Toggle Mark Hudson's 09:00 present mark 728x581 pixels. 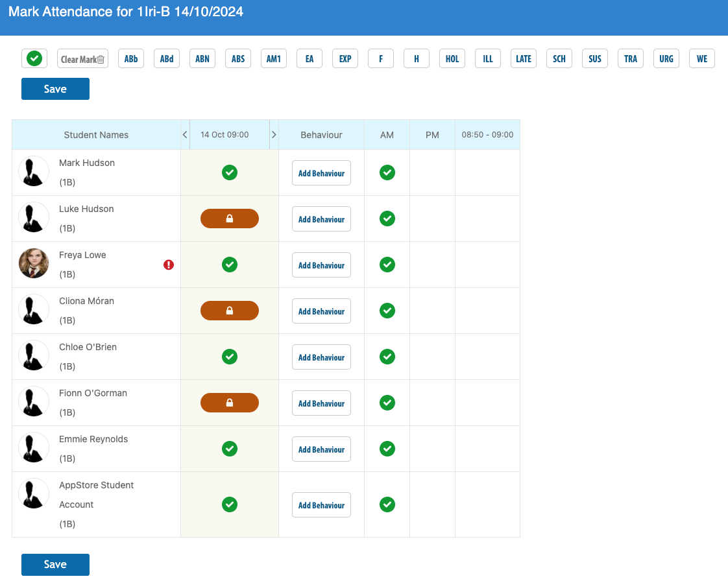[x=229, y=172]
